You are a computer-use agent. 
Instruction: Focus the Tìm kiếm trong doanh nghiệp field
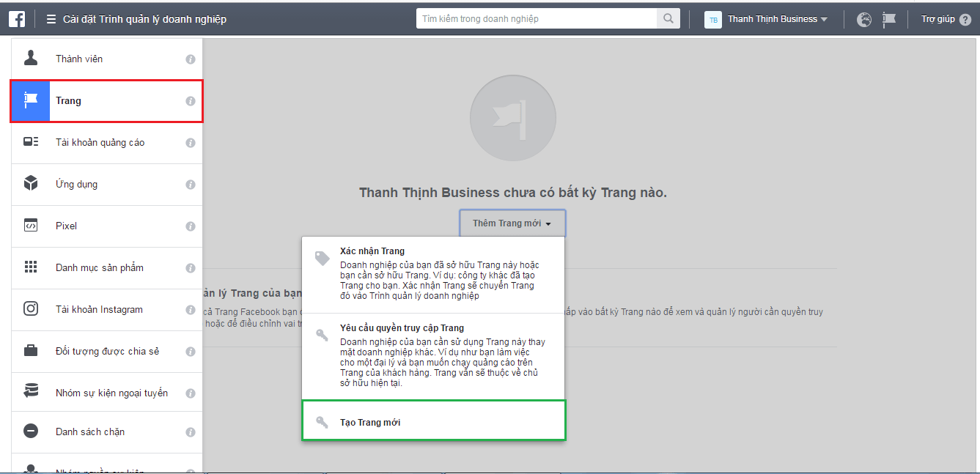(537, 19)
